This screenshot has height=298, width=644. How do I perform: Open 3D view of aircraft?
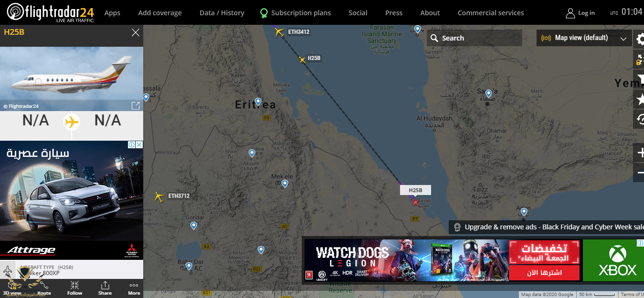[12, 288]
